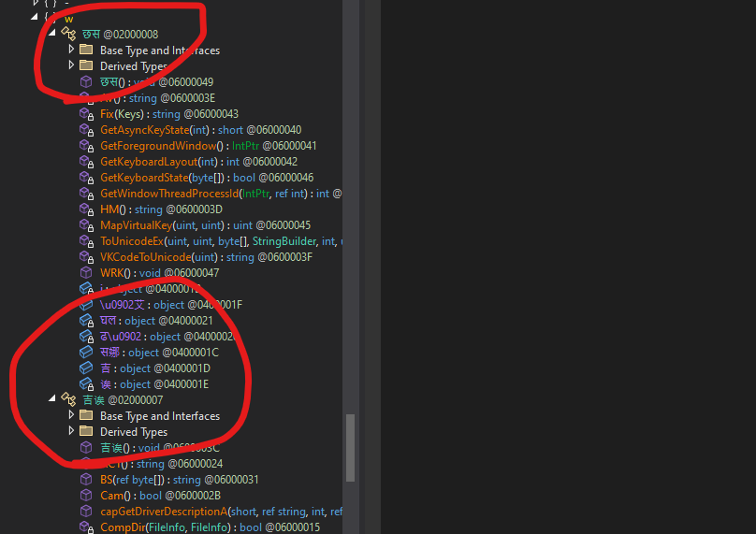Click the class icon for type @02000008
The height and width of the screenshot is (534, 756).
pyautogui.click(x=68, y=35)
